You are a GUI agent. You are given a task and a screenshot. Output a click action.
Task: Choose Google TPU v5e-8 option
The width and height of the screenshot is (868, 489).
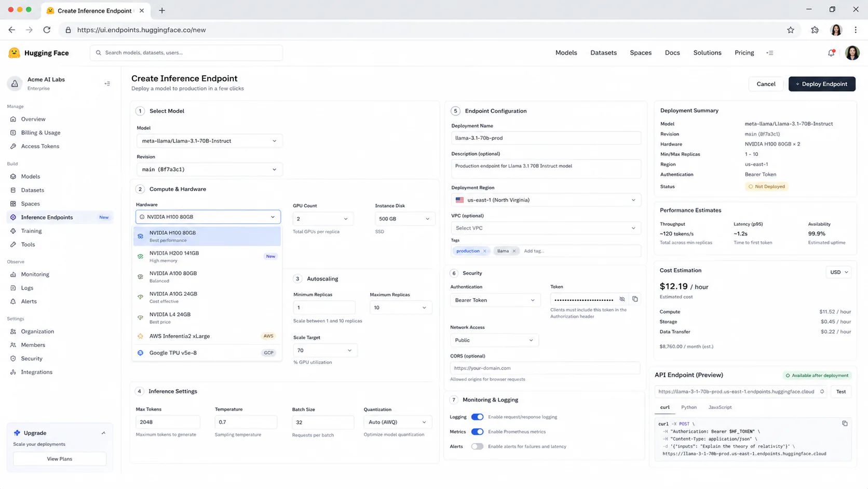(x=207, y=353)
